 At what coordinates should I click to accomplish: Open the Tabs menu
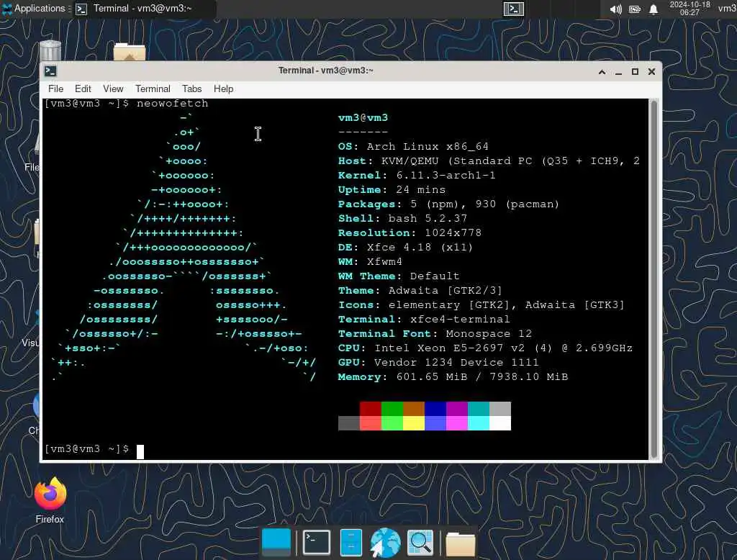[191, 89]
